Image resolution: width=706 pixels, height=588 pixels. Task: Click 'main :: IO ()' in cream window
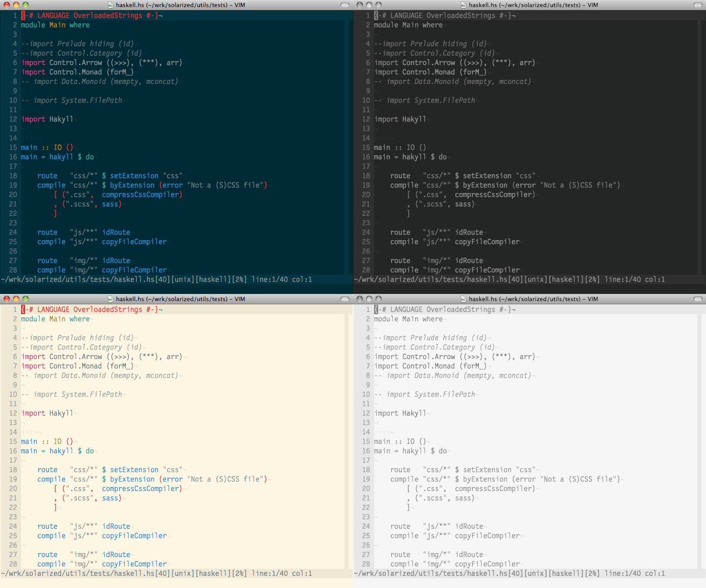click(47, 441)
